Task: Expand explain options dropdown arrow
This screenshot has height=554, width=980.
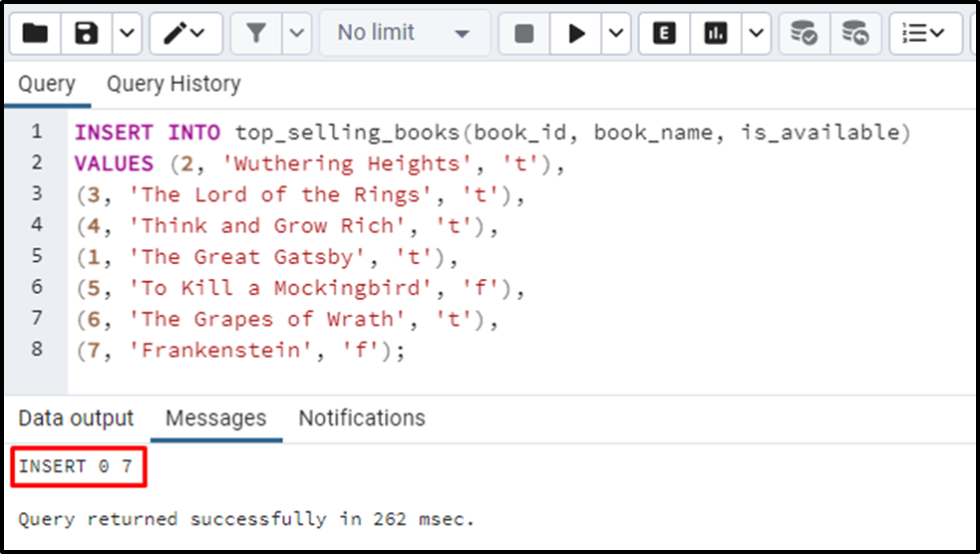Action: point(757,33)
